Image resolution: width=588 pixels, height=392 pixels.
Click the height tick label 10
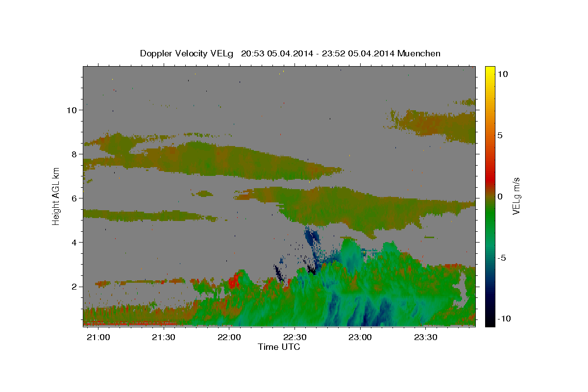[x=73, y=110]
